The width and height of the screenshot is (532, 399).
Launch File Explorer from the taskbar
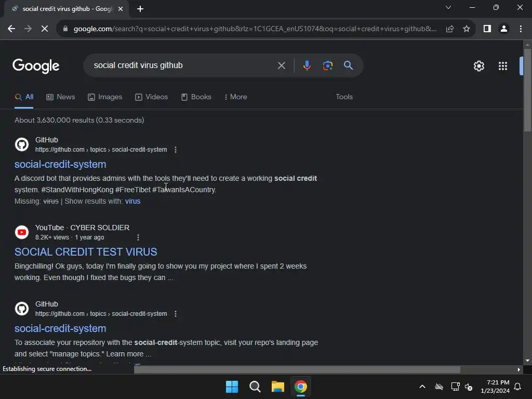[277, 387]
